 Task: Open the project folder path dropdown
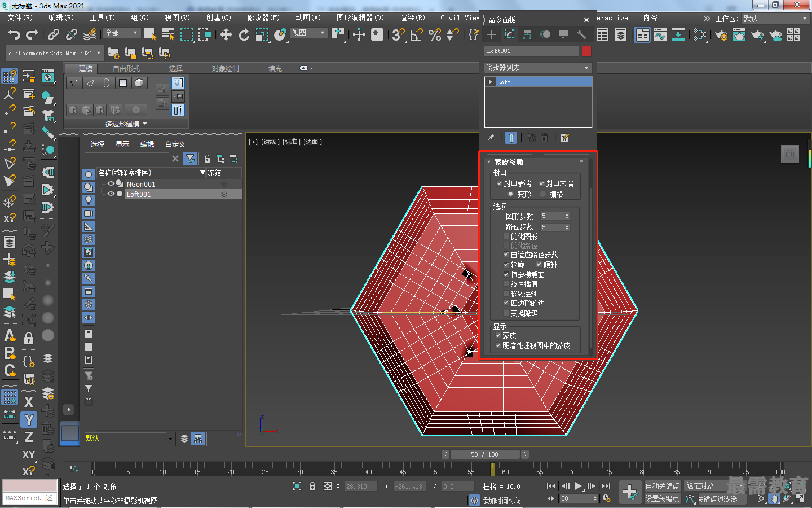55,53
